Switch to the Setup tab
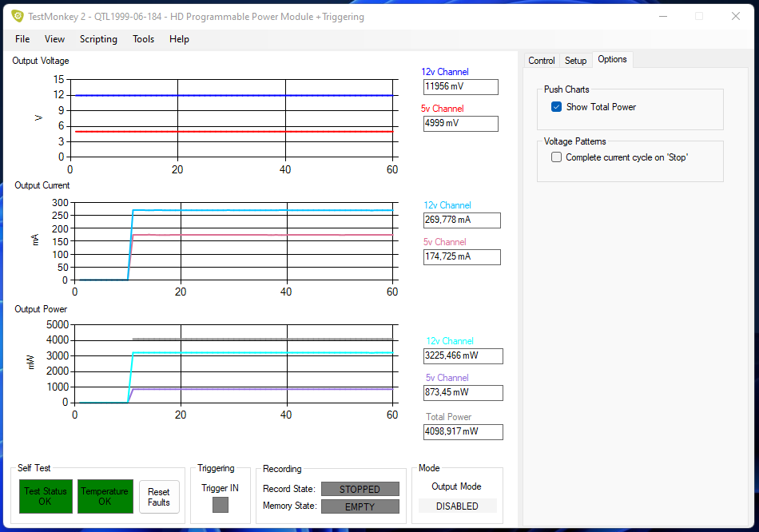759x532 pixels. (575, 61)
